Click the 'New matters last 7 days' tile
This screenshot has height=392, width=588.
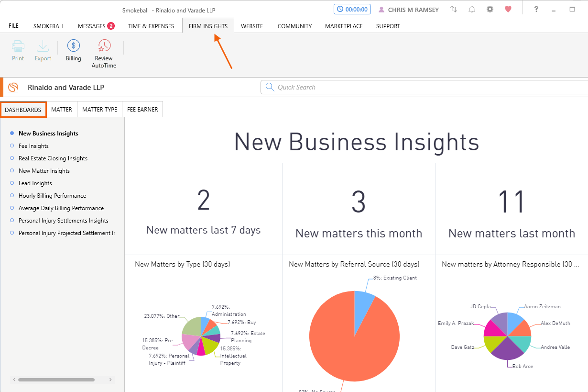point(203,209)
